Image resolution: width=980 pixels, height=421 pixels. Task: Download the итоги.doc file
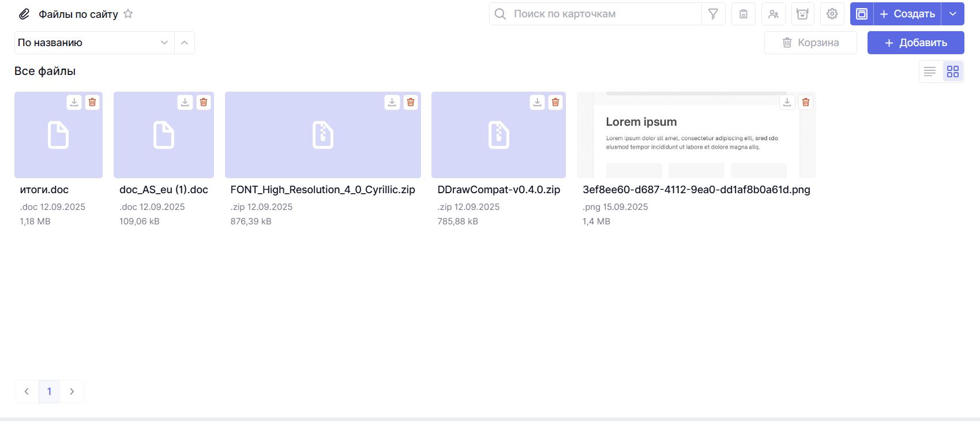click(74, 102)
